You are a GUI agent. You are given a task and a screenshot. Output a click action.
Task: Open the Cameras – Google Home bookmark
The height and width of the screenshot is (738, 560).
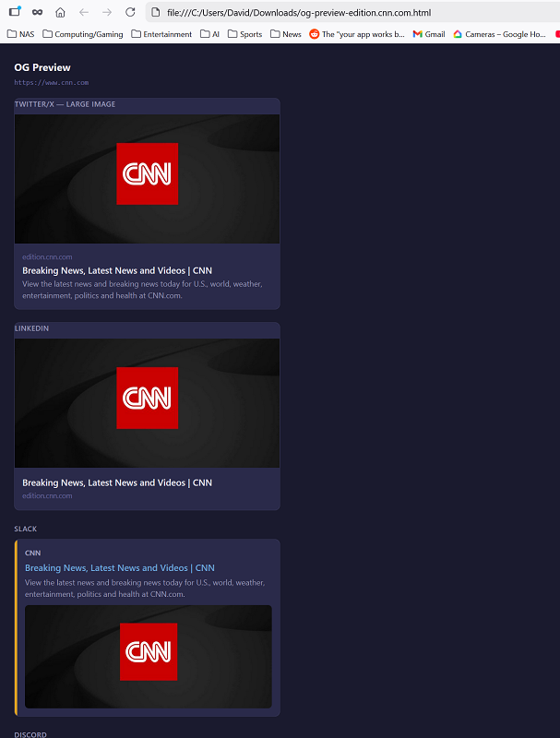[499, 34]
